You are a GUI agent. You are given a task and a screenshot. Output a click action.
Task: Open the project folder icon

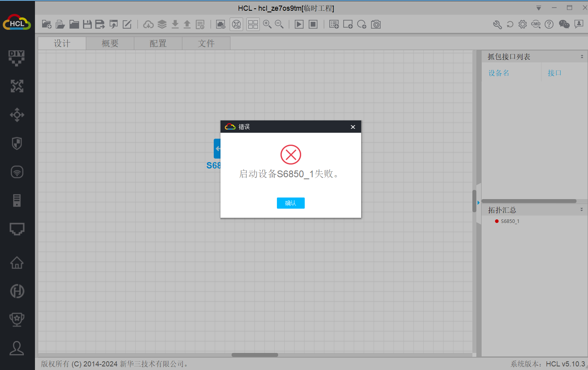pos(74,24)
